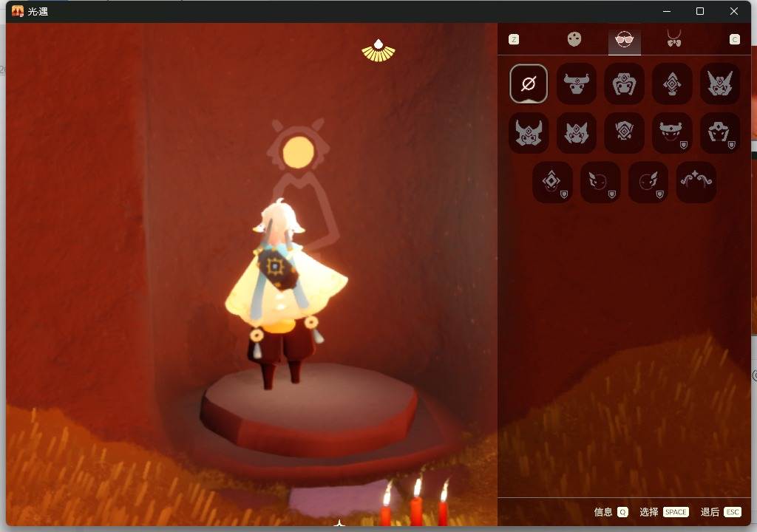Image resolution: width=757 pixels, height=532 pixels.
Task: Click the 光遇 app icon in title bar
Action: tap(18, 11)
